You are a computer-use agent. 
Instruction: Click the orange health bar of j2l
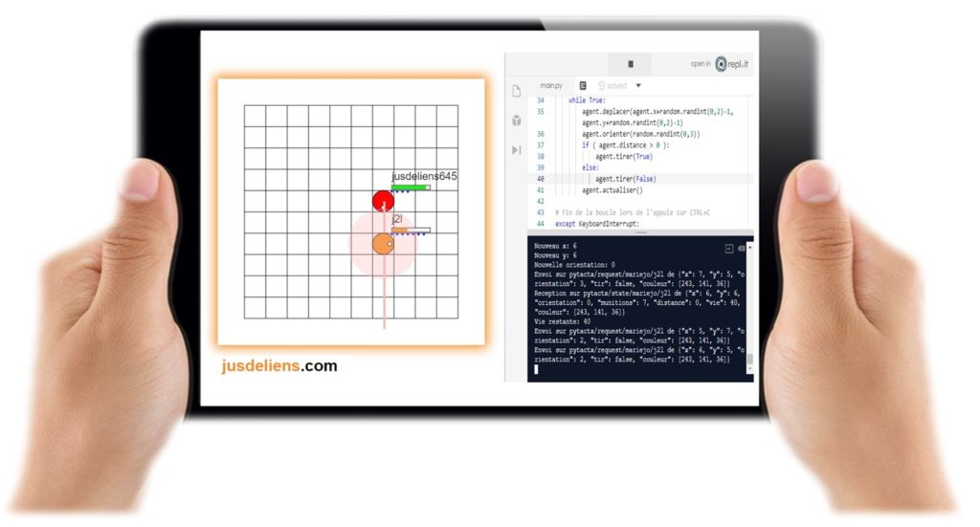pos(411,231)
